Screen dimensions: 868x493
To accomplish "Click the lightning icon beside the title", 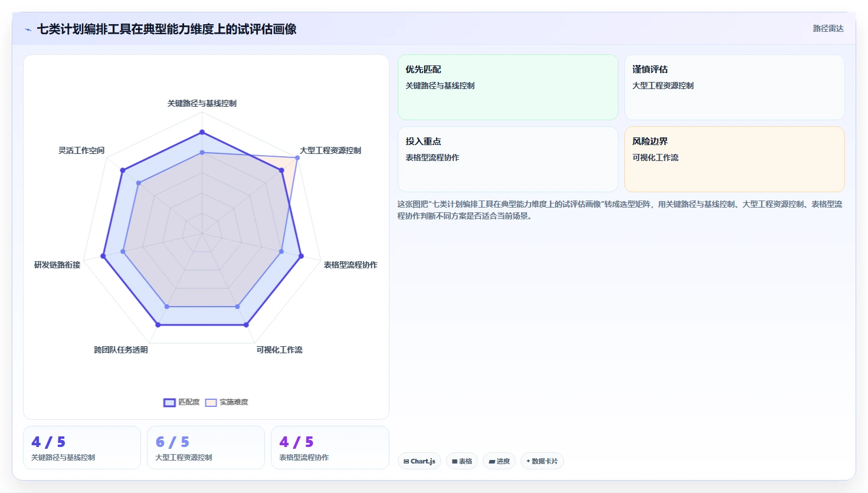I will tap(28, 29).
